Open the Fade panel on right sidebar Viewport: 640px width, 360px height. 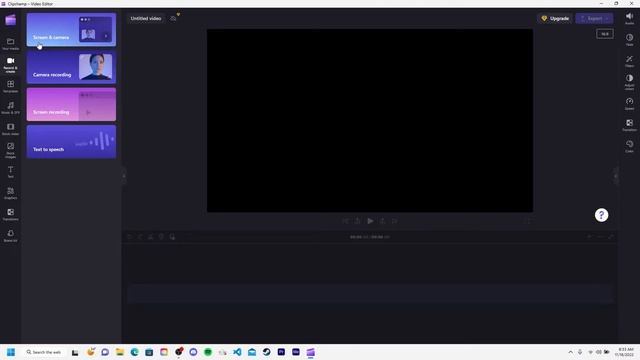(629, 40)
